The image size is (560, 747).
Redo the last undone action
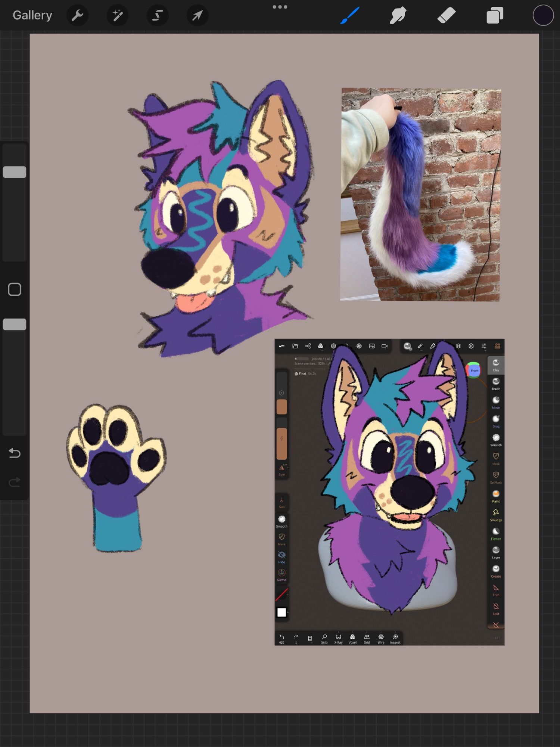pyautogui.click(x=15, y=482)
